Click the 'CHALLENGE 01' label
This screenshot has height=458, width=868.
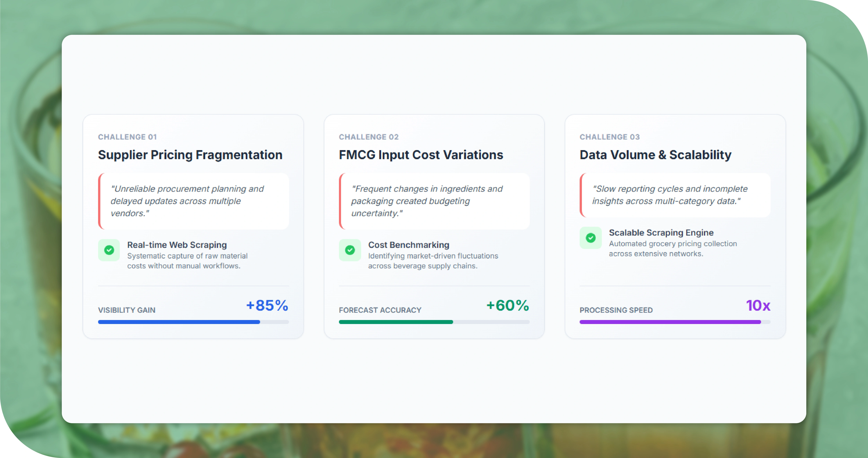click(x=127, y=137)
